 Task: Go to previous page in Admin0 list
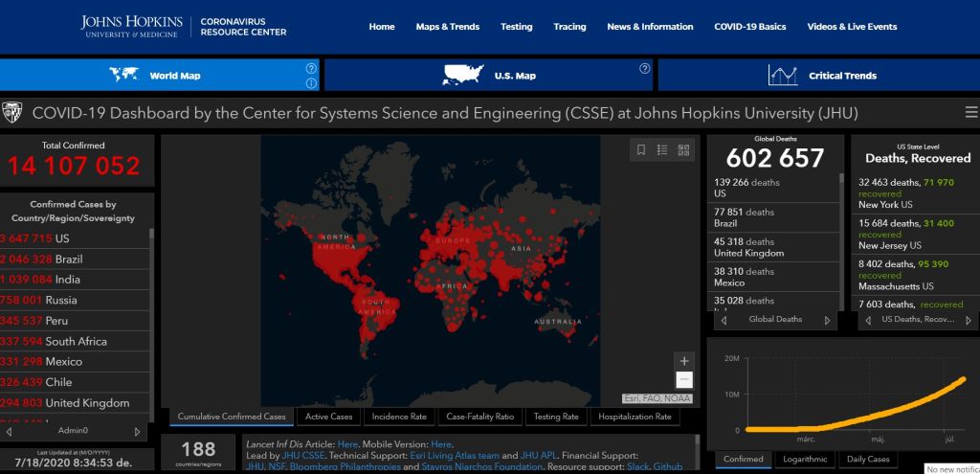[x=9, y=432]
